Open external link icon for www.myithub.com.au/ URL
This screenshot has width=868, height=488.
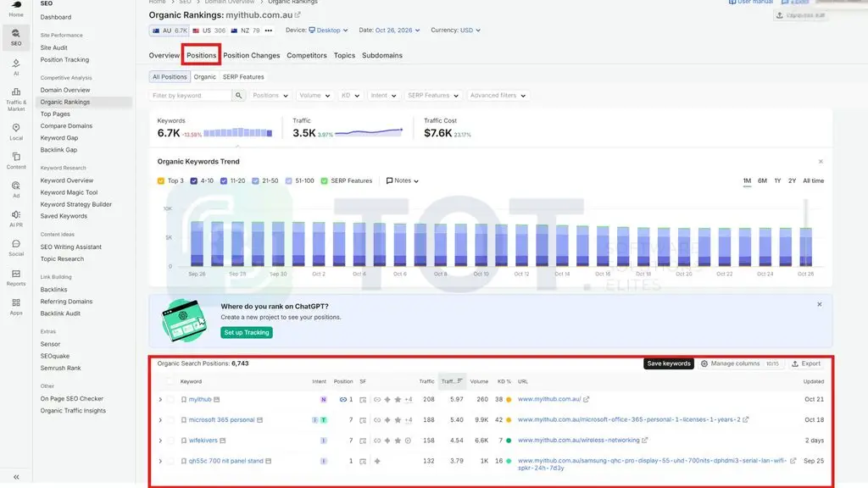(587, 399)
